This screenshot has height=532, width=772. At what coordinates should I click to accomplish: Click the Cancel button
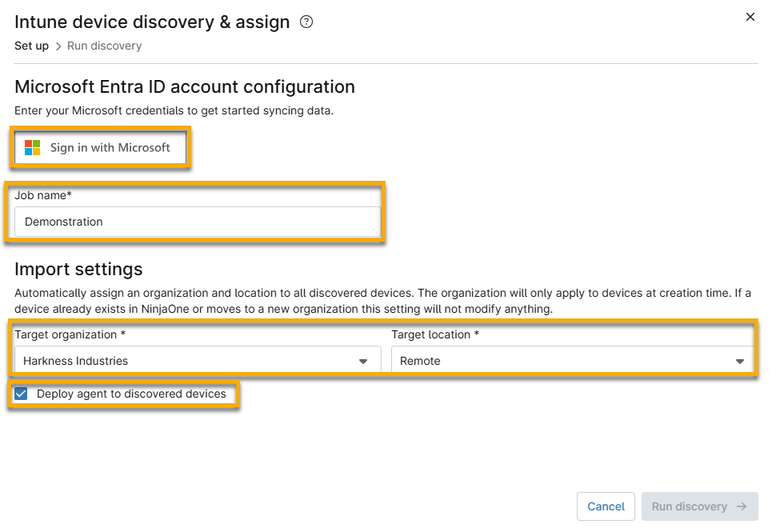[x=606, y=506]
